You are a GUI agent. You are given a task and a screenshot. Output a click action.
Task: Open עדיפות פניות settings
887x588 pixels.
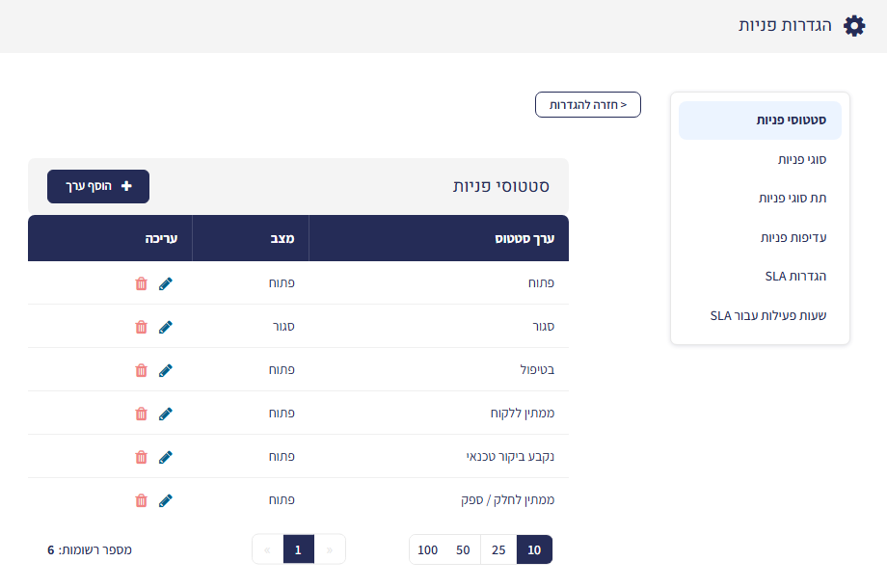pyautogui.click(x=793, y=237)
